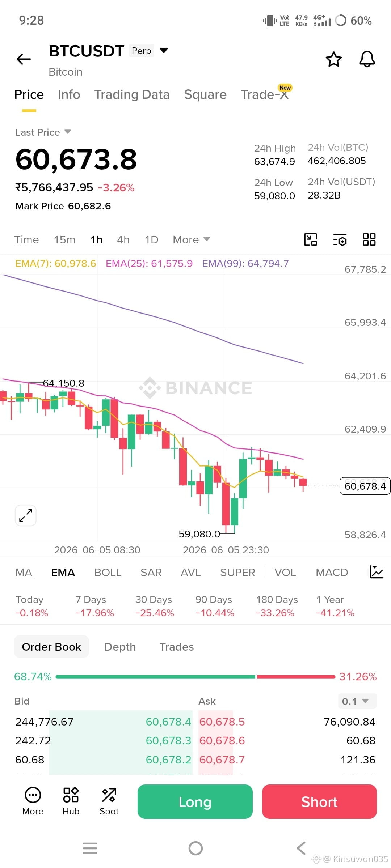
Task: Open the Hub icon
Action: 71,801
